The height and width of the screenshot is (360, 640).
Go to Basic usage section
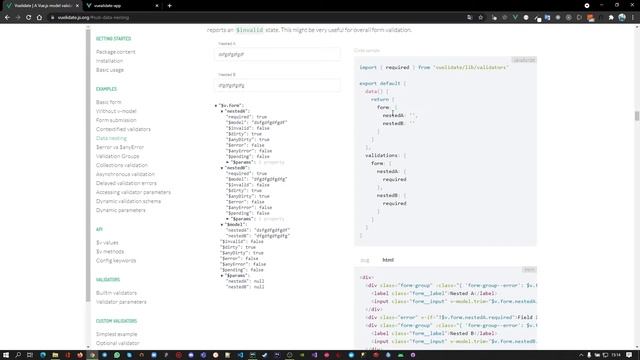pos(110,70)
